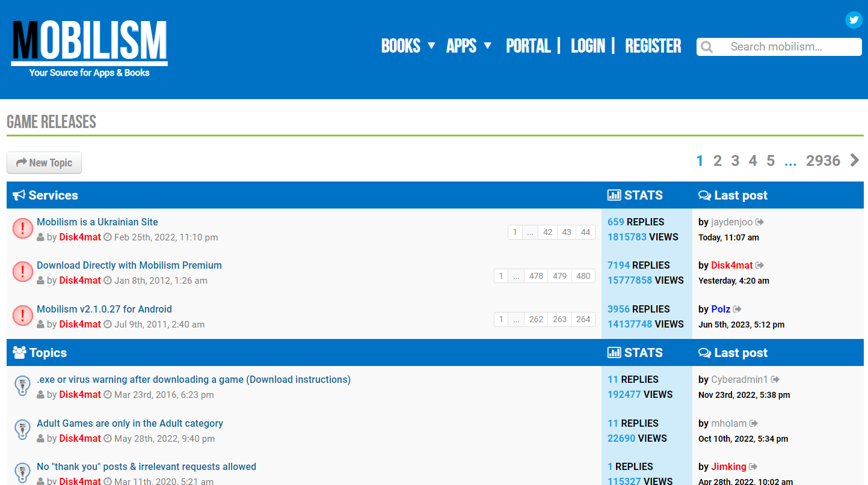Expand the Books dropdown menu

(x=408, y=46)
